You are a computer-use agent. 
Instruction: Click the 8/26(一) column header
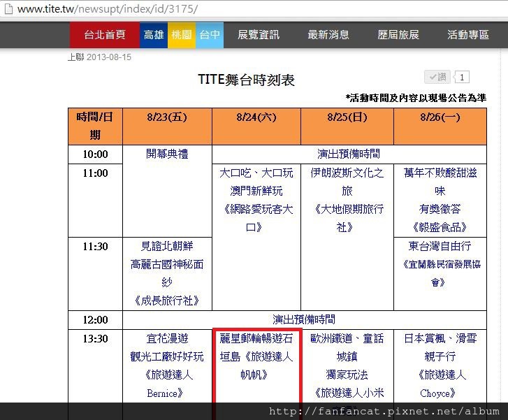point(440,126)
